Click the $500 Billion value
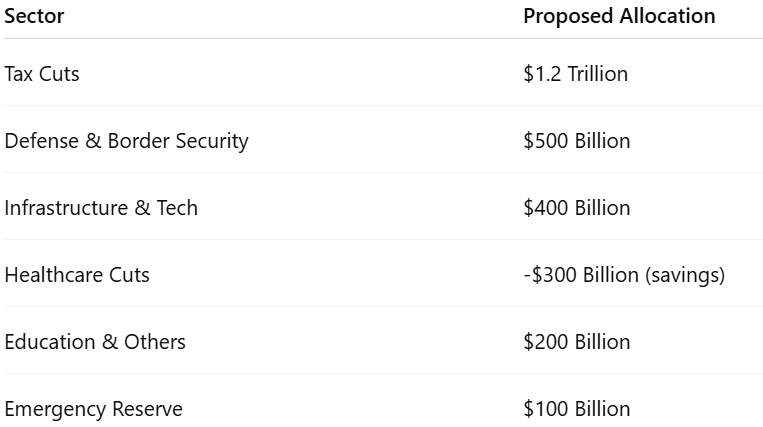This screenshot has width=763, height=427. (x=577, y=141)
